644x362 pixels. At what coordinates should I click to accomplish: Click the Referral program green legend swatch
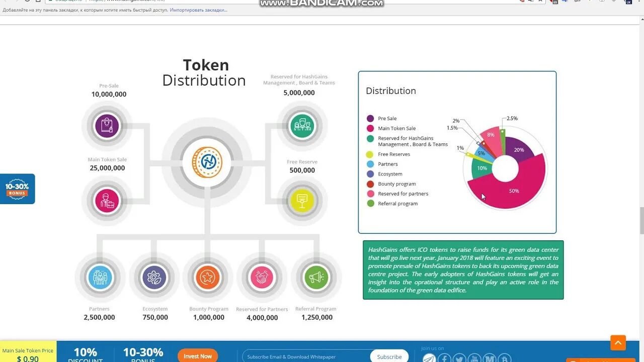(370, 204)
